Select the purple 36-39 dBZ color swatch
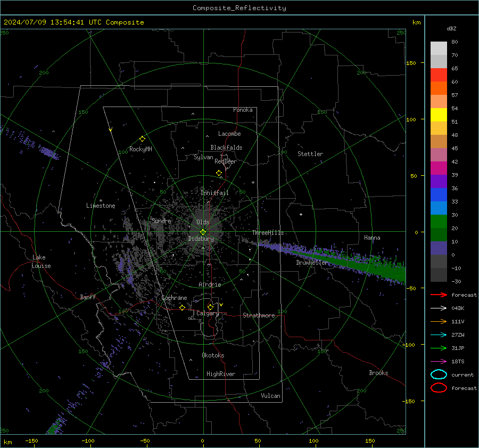The width and height of the screenshot is (479, 448). click(439, 182)
